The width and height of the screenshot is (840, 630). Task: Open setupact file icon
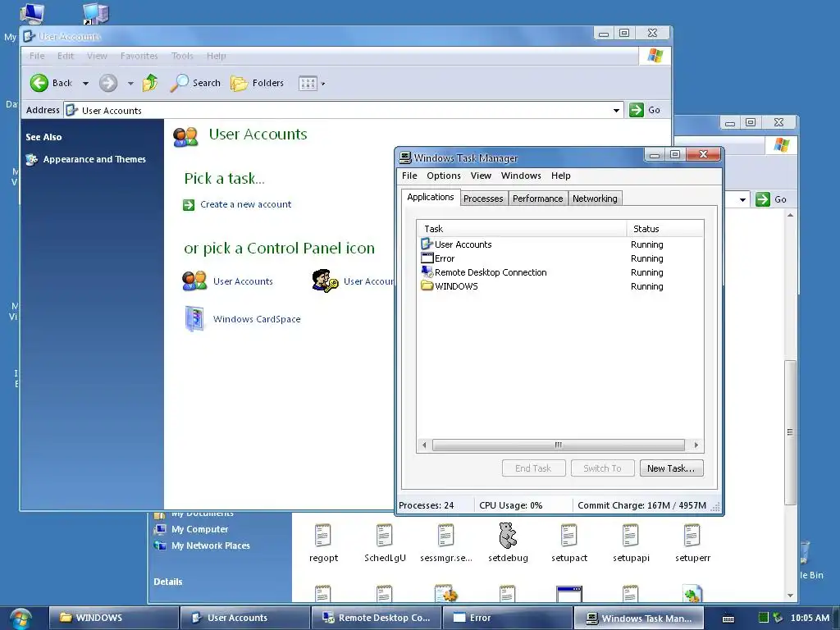point(569,543)
